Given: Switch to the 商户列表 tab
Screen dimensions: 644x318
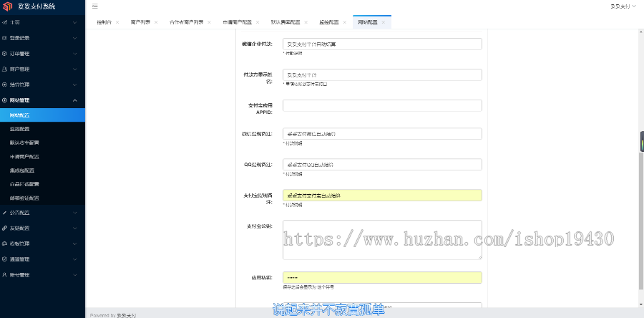Looking at the screenshot, I should pos(140,23).
